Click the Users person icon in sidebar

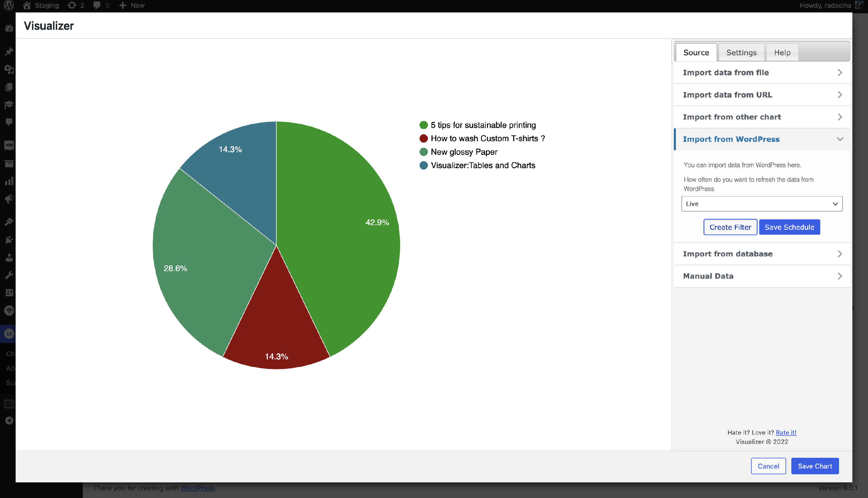pyautogui.click(x=9, y=257)
